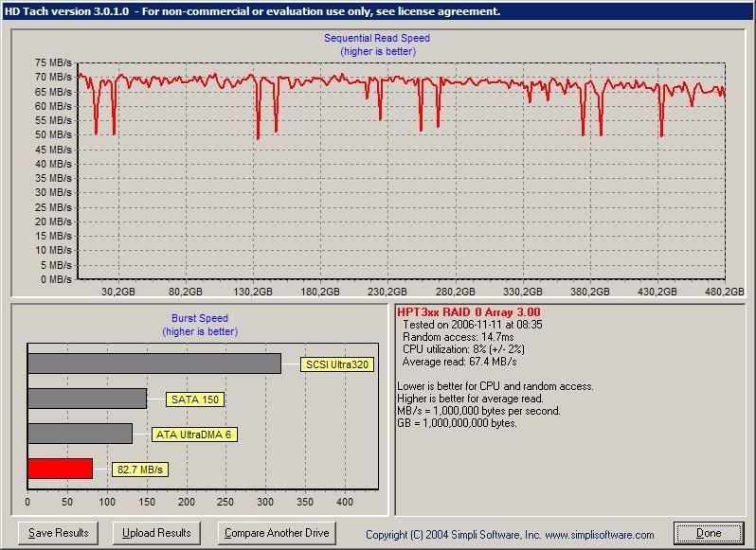The height and width of the screenshot is (550, 756).
Task: Click the gray SCSI Ultra320 bar
Action: point(154,364)
